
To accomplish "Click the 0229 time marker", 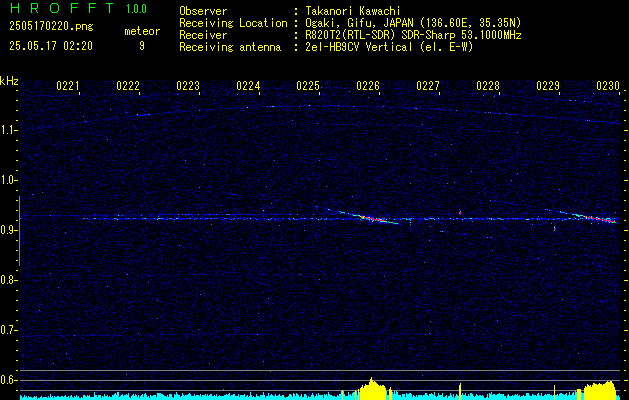I will [x=548, y=86].
